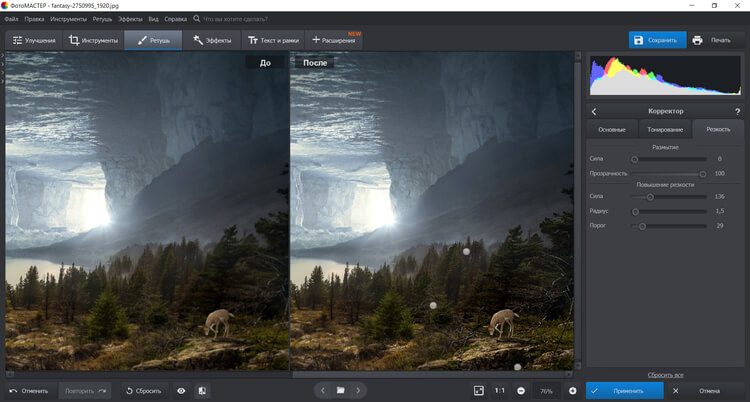Screen dimensions: 750x402
Task: Click the eye preview icon in bottom bar
Action: [x=181, y=390]
